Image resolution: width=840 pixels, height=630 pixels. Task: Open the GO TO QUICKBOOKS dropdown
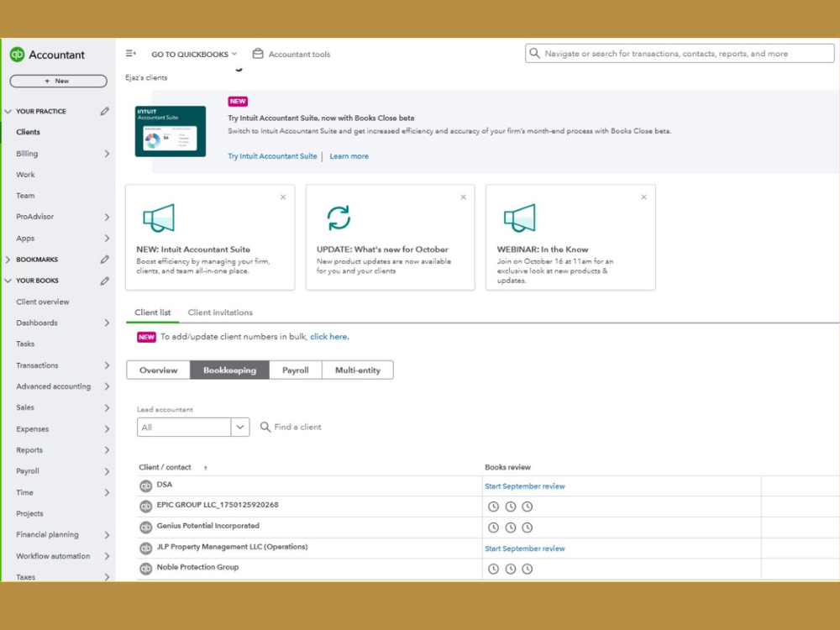(x=194, y=54)
